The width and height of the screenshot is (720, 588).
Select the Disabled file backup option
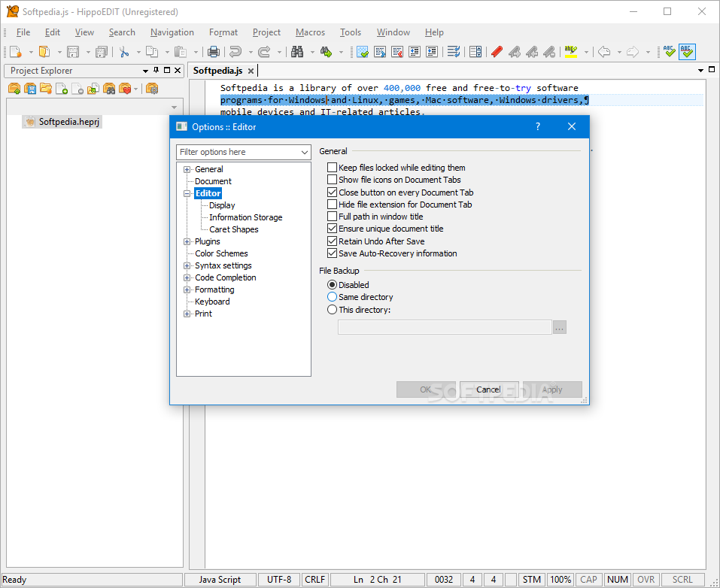(x=332, y=285)
